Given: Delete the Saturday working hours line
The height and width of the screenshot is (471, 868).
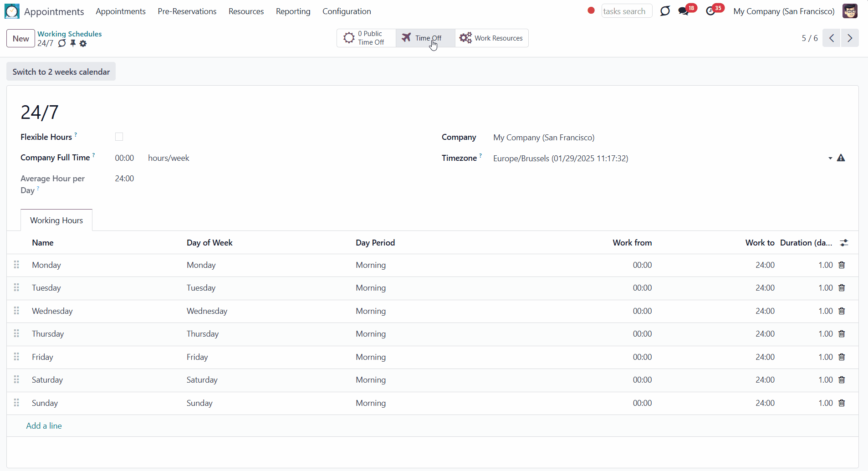Looking at the screenshot, I should click(x=842, y=380).
